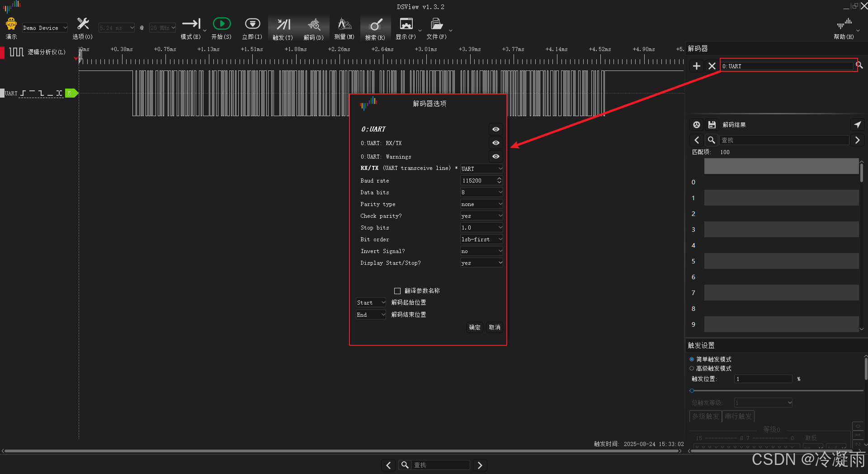The width and height of the screenshot is (868, 474).
Task: Adjust the Baud rate spinner arrows
Action: (499, 180)
